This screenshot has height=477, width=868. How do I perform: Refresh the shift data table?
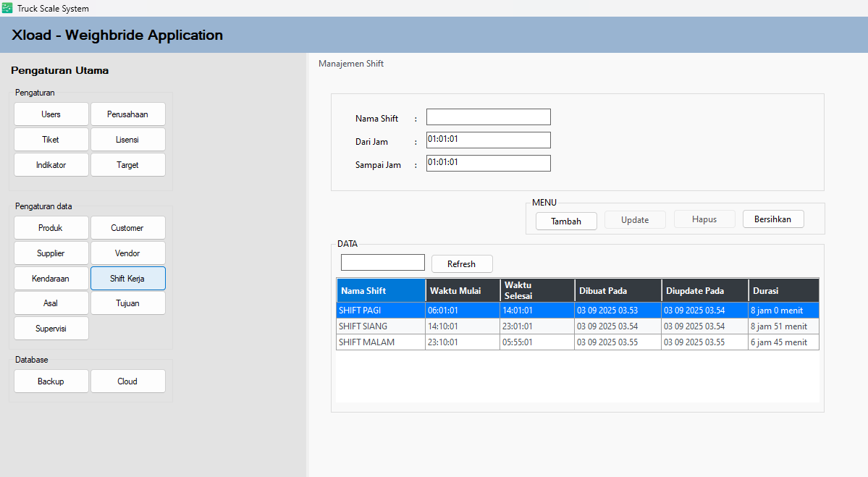click(x=461, y=264)
